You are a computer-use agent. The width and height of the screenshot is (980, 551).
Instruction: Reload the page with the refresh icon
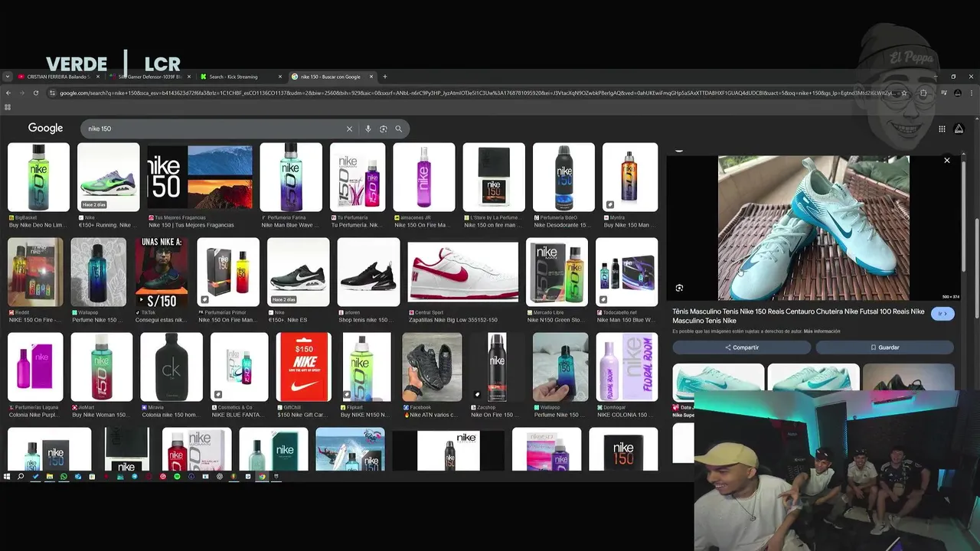point(36,93)
